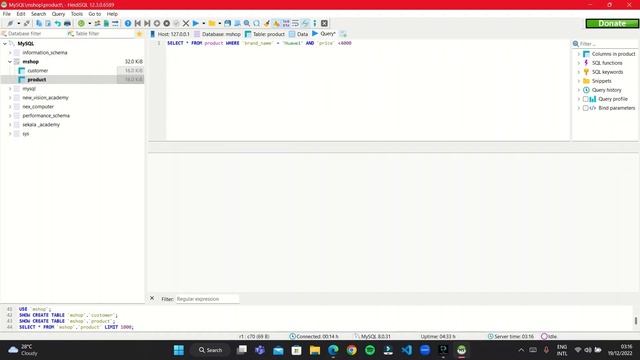640x360 pixels.
Task: Click the reformat SQL brush icon
Action: pyautogui.click(x=267, y=23)
